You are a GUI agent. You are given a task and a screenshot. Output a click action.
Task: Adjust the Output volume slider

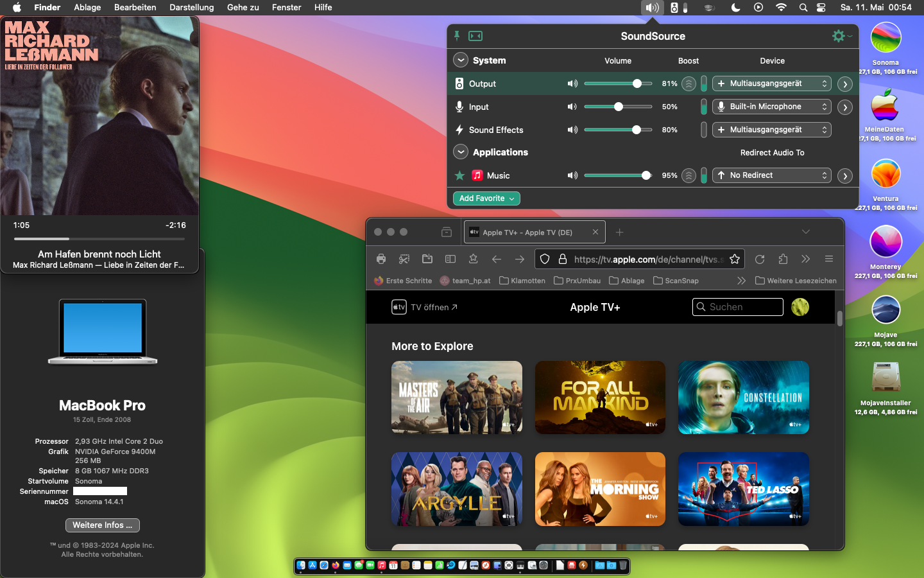618,83
